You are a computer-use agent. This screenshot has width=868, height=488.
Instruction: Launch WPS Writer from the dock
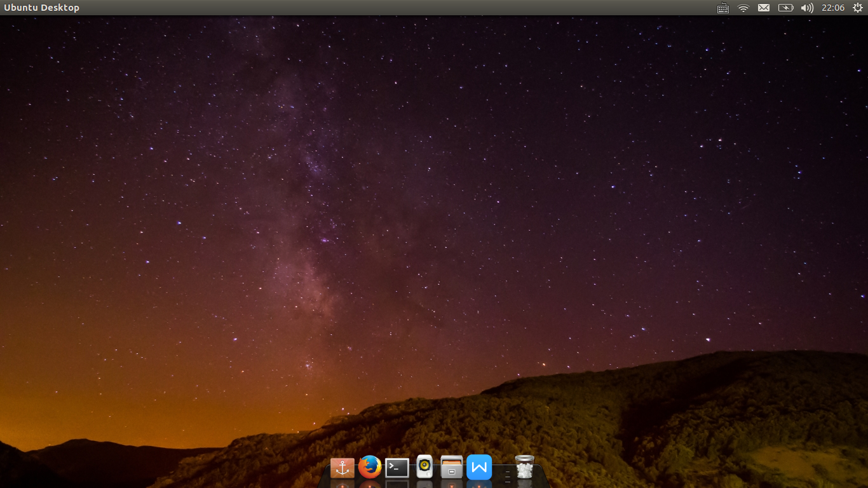pos(479,468)
